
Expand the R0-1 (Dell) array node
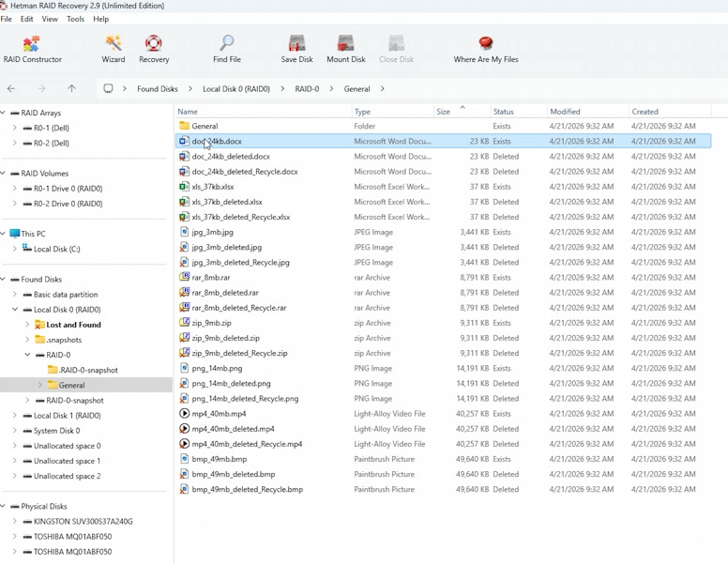(15, 128)
